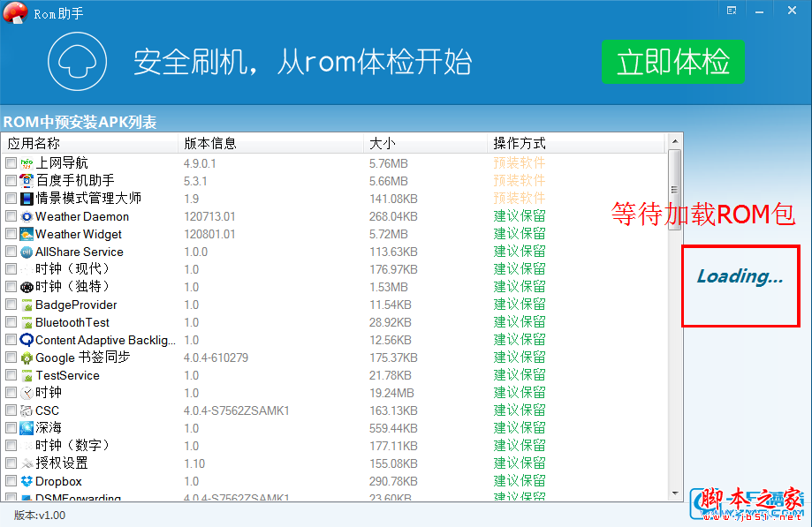The image size is (812, 527).
Task: Tick the CSC checkbox
Action: click(x=11, y=410)
